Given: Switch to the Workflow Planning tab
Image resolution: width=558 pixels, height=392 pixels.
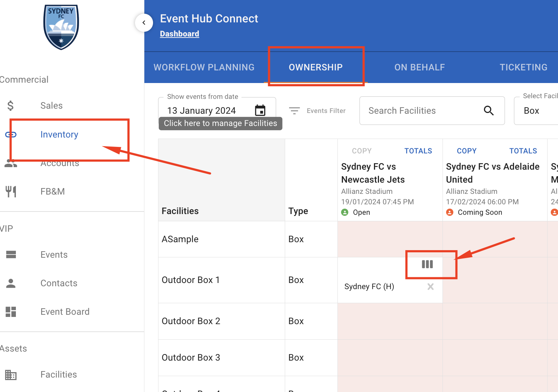Looking at the screenshot, I should click(x=204, y=67).
